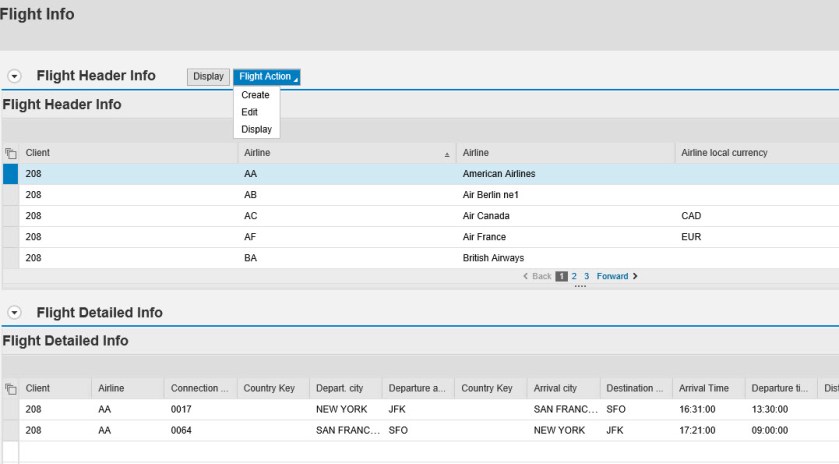Screen dimensions: 839x464
Task: Click the Display button in header toolbar
Action: click(208, 77)
